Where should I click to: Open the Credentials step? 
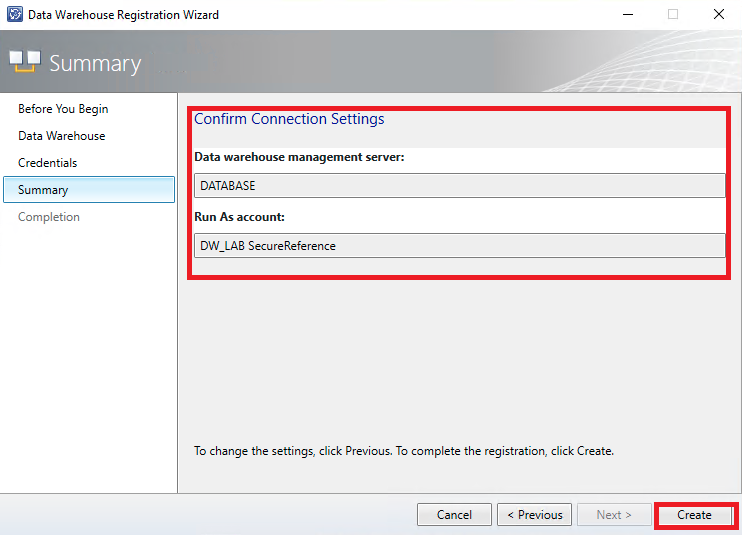click(47, 163)
